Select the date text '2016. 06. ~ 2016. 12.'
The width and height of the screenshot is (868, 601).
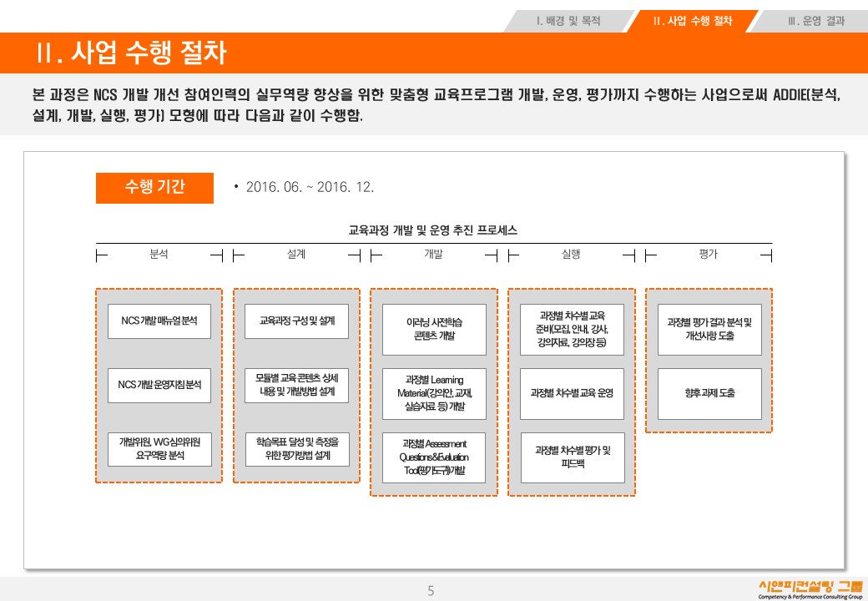pos(310,187)
